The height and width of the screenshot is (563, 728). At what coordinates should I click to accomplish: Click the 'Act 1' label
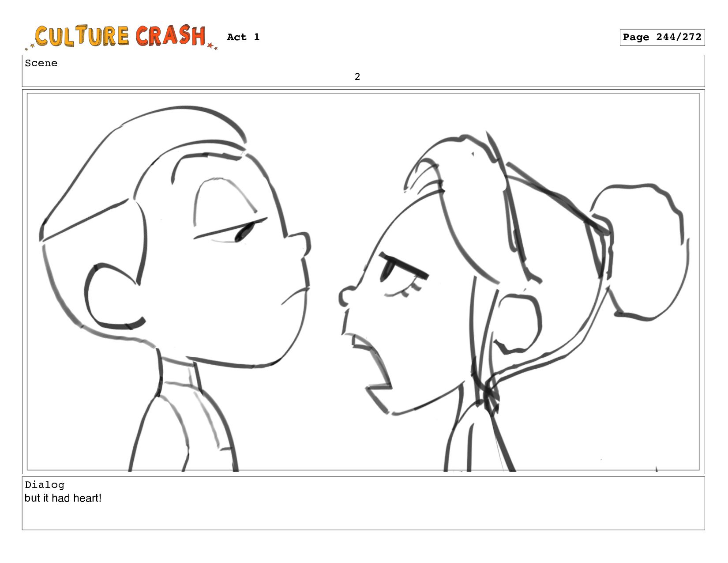(x=243, y=37)
